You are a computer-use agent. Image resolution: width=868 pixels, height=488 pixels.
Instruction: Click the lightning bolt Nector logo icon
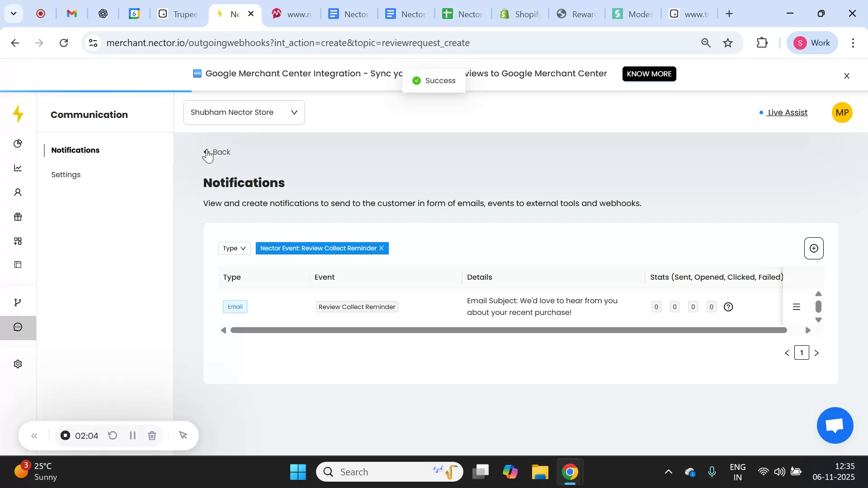pyautogui.click(x=18, y=114)
